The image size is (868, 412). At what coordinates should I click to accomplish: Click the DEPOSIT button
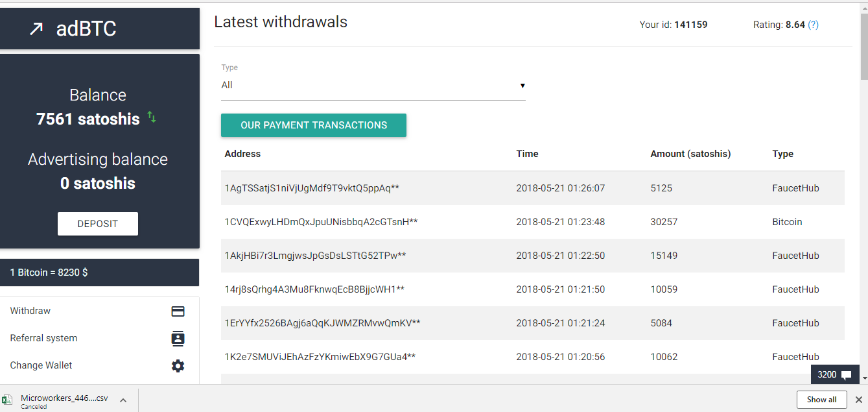click(98, 224)
